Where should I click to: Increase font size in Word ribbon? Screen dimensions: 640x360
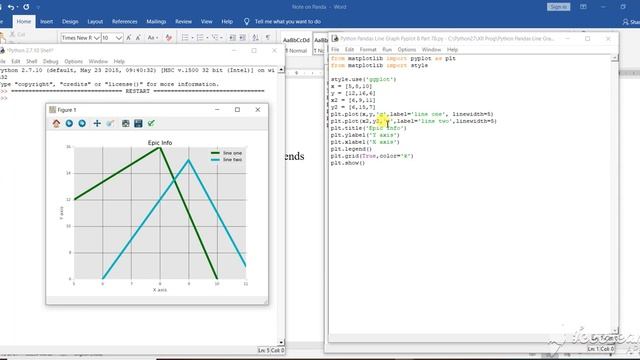[129, 38]
